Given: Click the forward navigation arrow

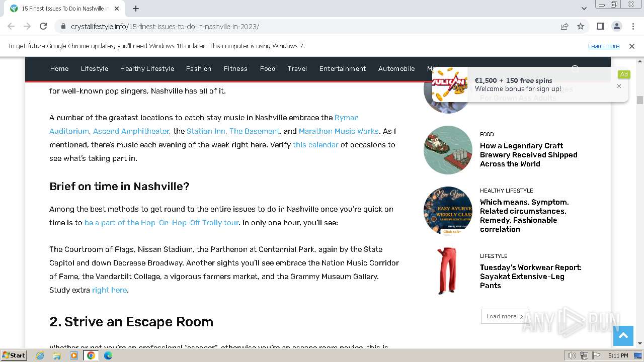Looking at the screenshot, I should (x=27, y=26).
